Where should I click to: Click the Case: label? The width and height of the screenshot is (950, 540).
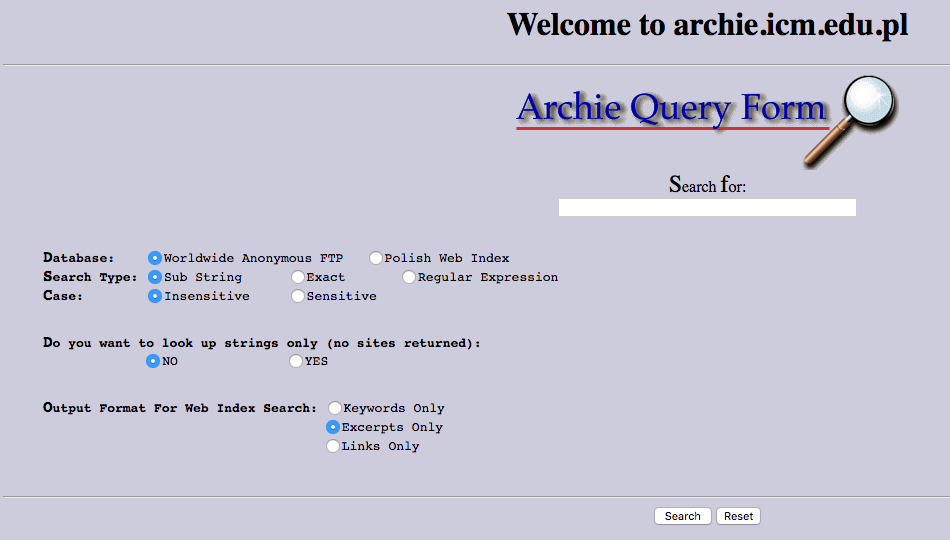(63, 296)
